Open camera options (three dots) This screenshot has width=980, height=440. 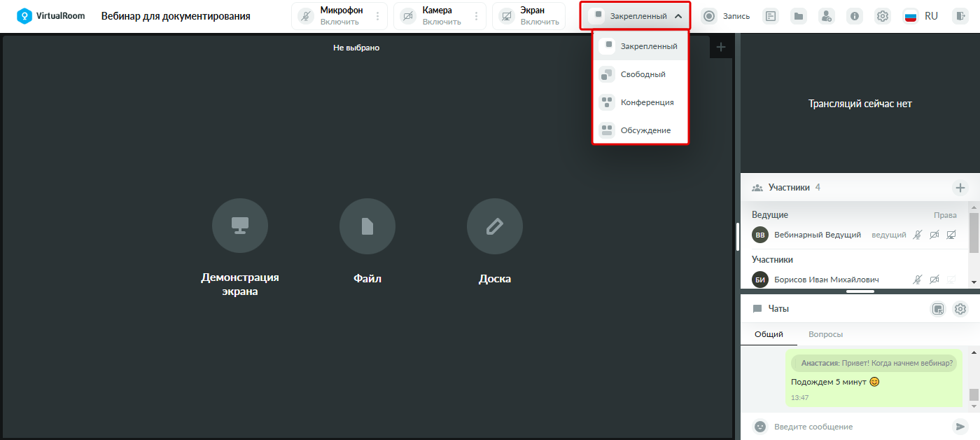477,16
